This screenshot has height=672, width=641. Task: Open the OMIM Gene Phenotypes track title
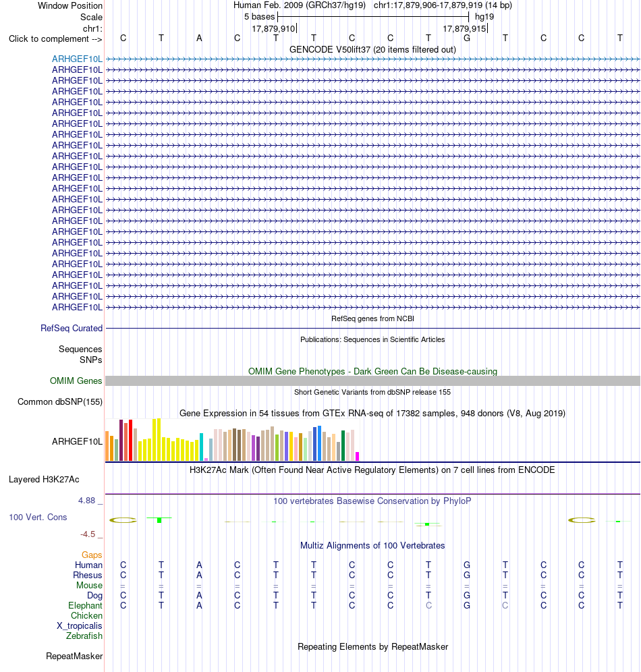[x=372, y=371]
